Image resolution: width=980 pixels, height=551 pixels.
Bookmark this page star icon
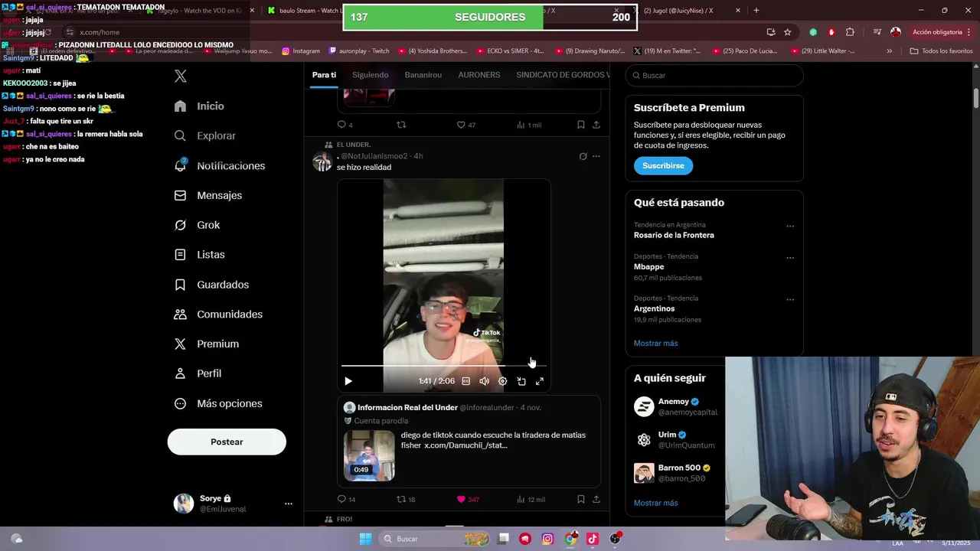click(787, 32)
